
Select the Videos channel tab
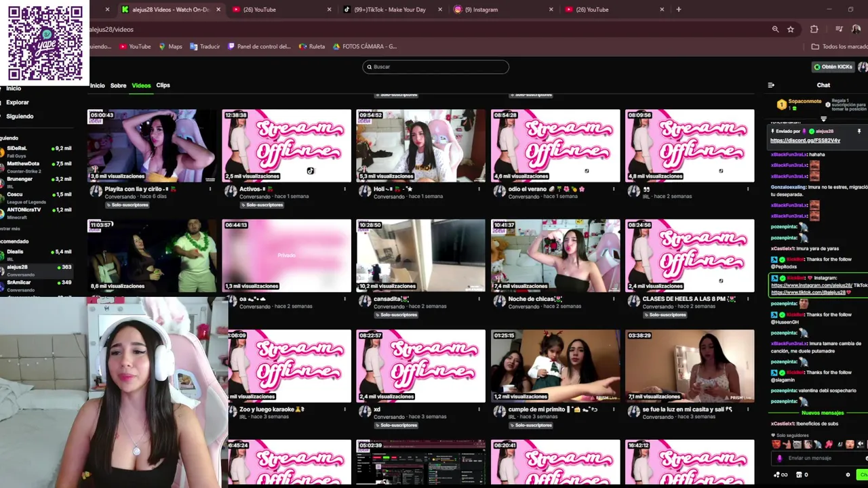click(141, 85)
